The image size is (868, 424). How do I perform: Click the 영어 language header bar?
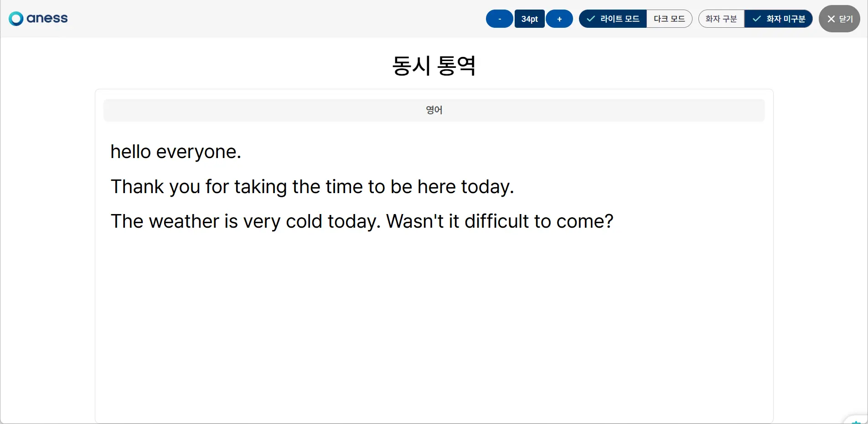(x=434, y=110)
